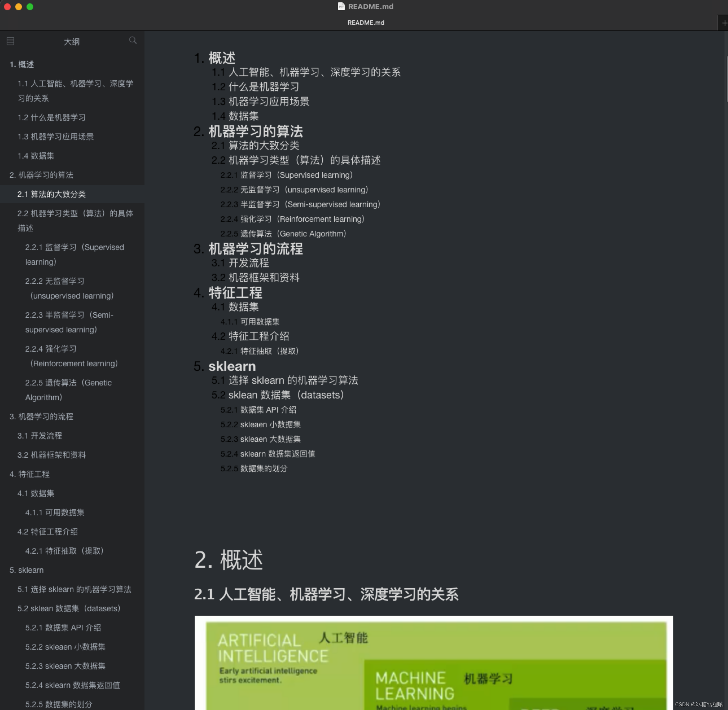Click TOC link 1.3 机器学习应用场景
The image size is (728, 710).
pyautogui.click(x=261, y=101)
